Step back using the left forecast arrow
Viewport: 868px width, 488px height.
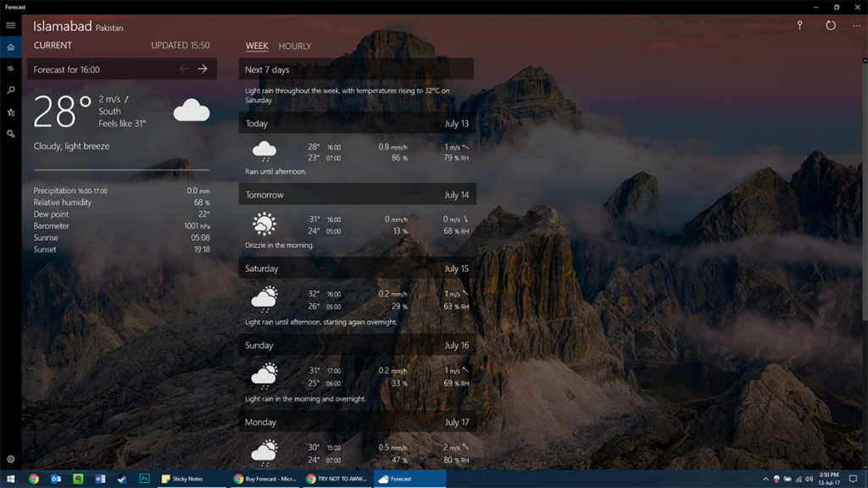184,69
